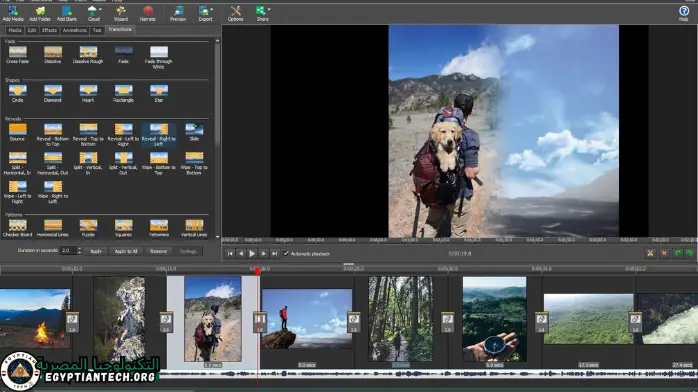Select the dog in backpack timeline clip
This screenshot has width=698, height=392.
point(213,319)
